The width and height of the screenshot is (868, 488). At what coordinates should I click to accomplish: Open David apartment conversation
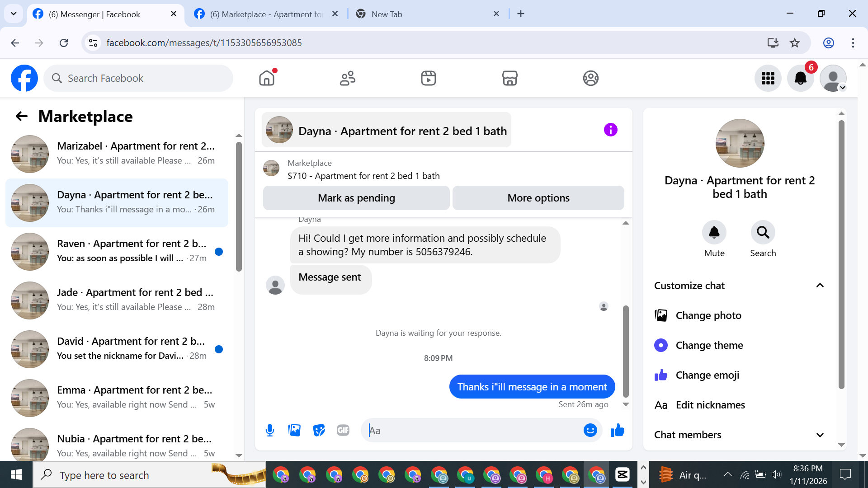117,349
